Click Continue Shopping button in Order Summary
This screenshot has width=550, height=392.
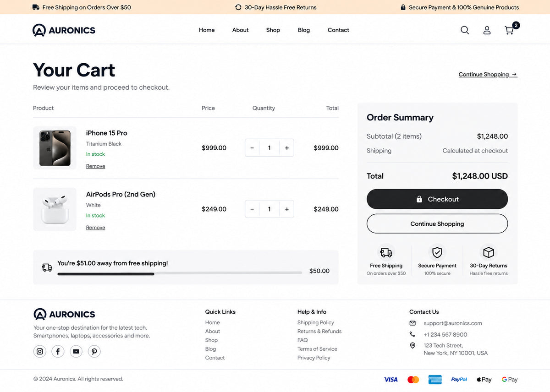(x=437, y=224)
